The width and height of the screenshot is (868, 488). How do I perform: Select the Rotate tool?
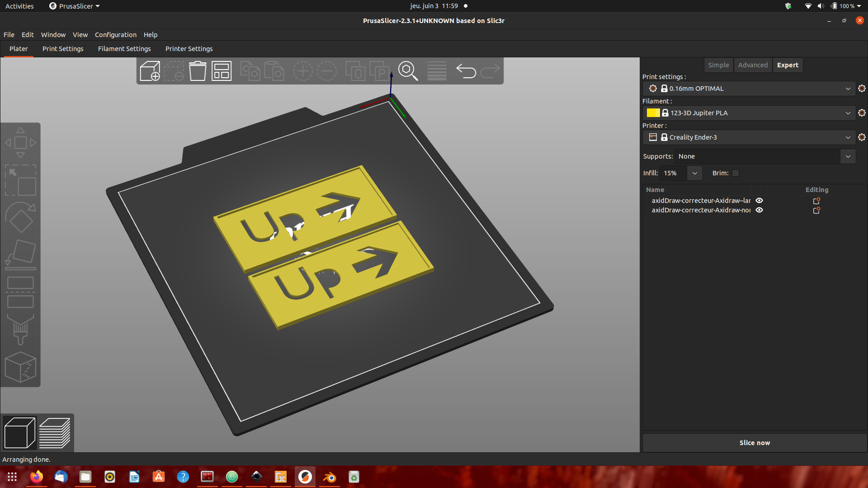click(20, 217)
